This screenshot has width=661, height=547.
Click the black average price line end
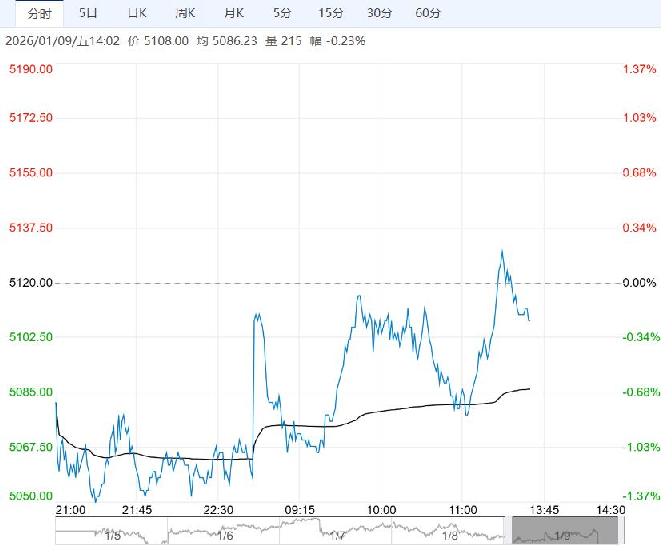coord(528,388)
